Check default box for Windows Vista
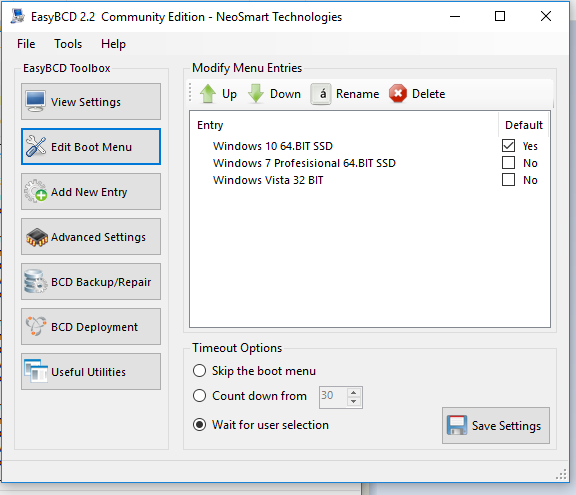Image resolution: width=576 pixels, height=495 pixels. pos(508,180)
